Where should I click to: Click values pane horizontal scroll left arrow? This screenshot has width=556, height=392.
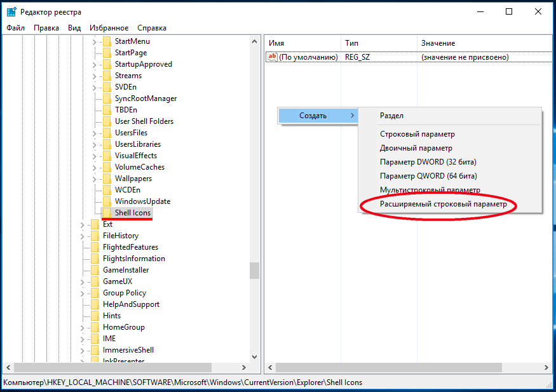(x=270, y=368)
